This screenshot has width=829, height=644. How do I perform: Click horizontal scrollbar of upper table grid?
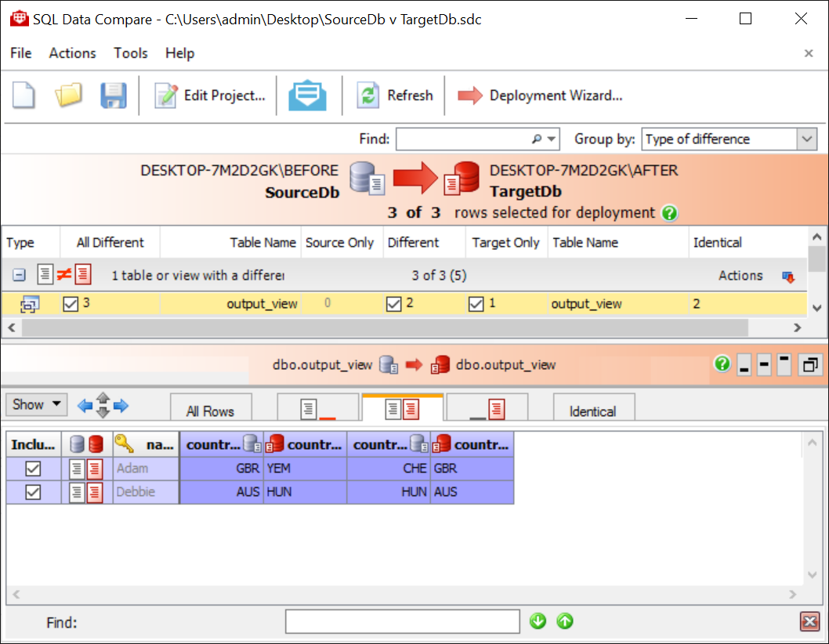(385, 327)
